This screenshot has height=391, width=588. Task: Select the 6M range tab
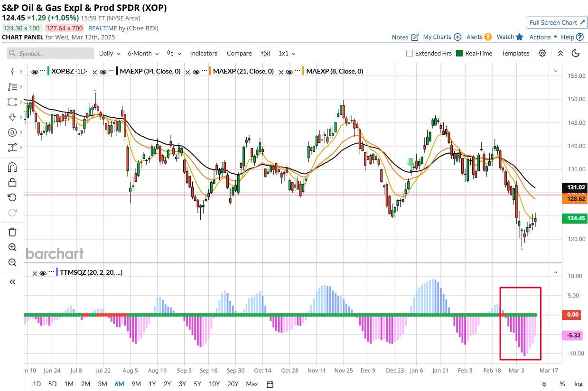point(119,384)
